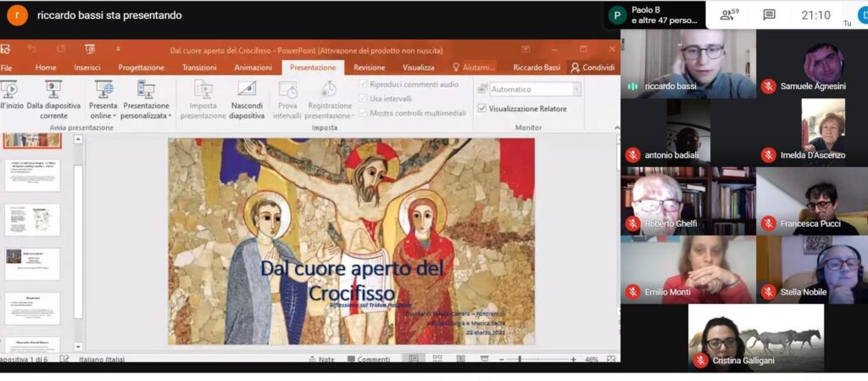Click Nascondi diapositiva icon
Image resolution: width=868 pixels, height=381 pixels.
247,88
